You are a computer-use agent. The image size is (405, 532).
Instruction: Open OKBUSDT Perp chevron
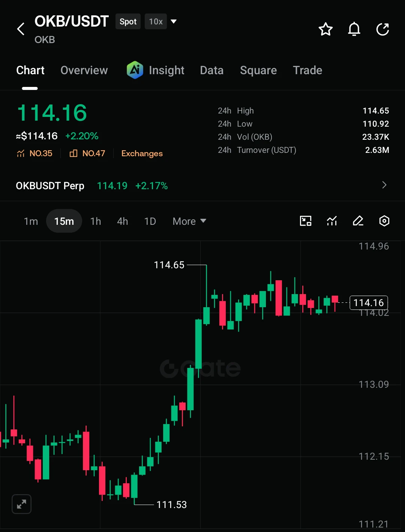click(x=384, y=185)
